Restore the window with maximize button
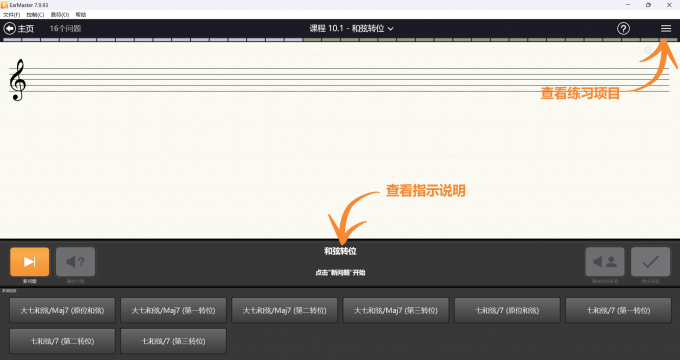 point(648,5)
